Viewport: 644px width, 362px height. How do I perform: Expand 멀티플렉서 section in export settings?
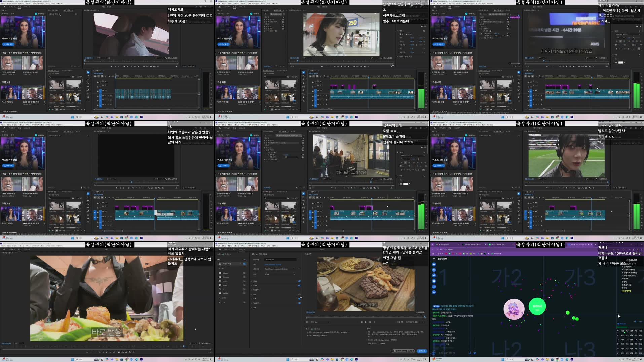pos(252,290)
